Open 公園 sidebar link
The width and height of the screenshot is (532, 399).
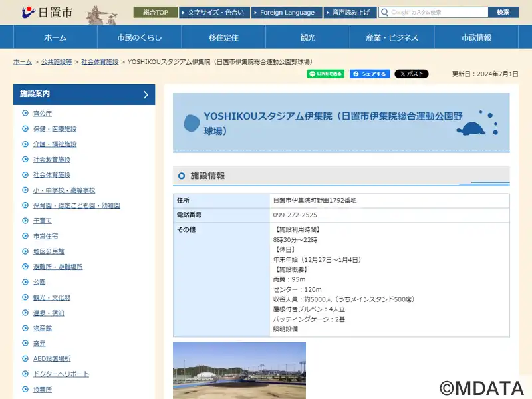click(x=39, y=282)
